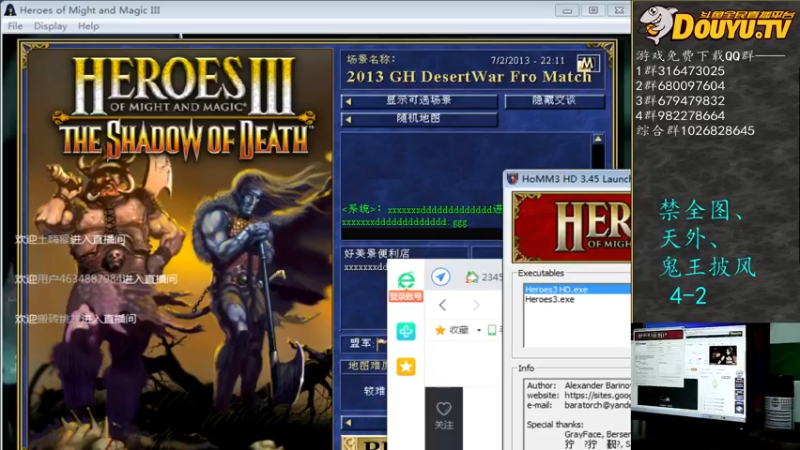Go back with the browser back arrow
800x450 pixels.
pyautogui.click(x=442, y=305)
